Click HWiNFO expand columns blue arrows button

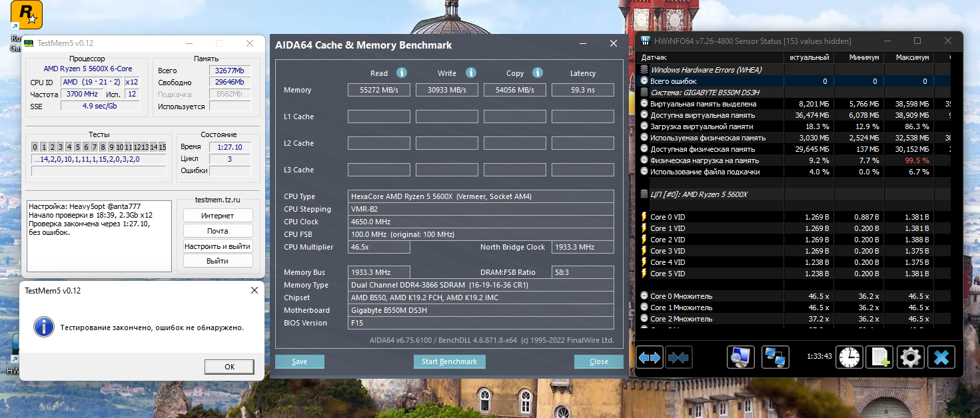coord(650,357)
